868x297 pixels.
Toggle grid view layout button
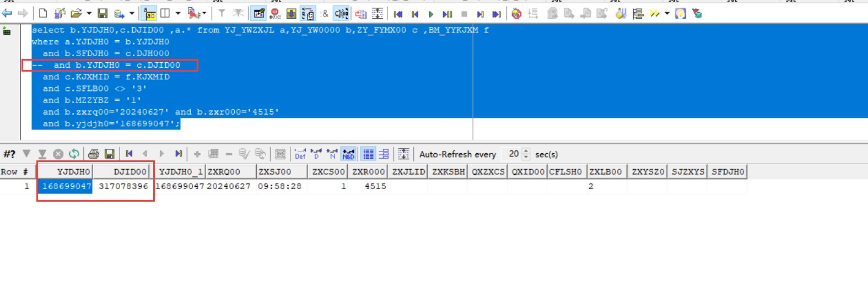point(368,154)
